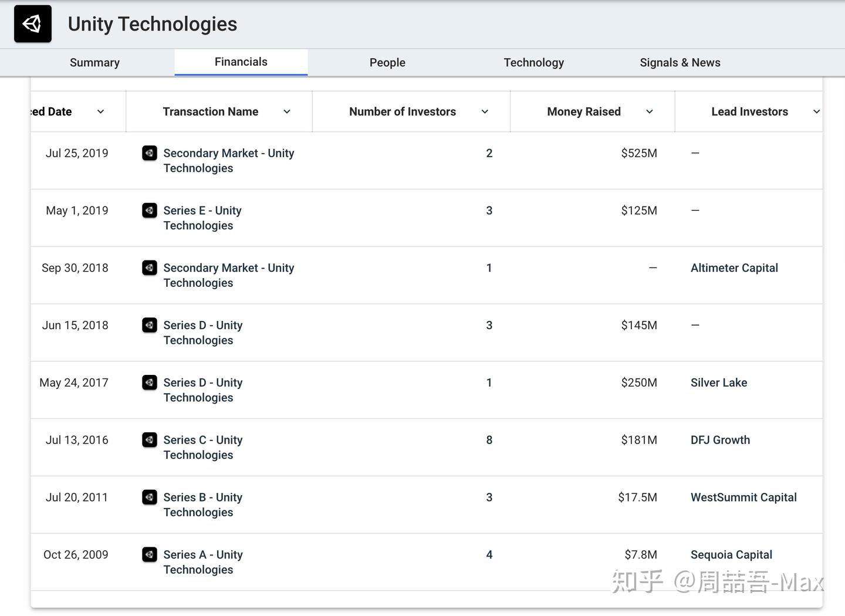
Task: Expand the Lead Investors column menu
Action: [x=816, y=112]
